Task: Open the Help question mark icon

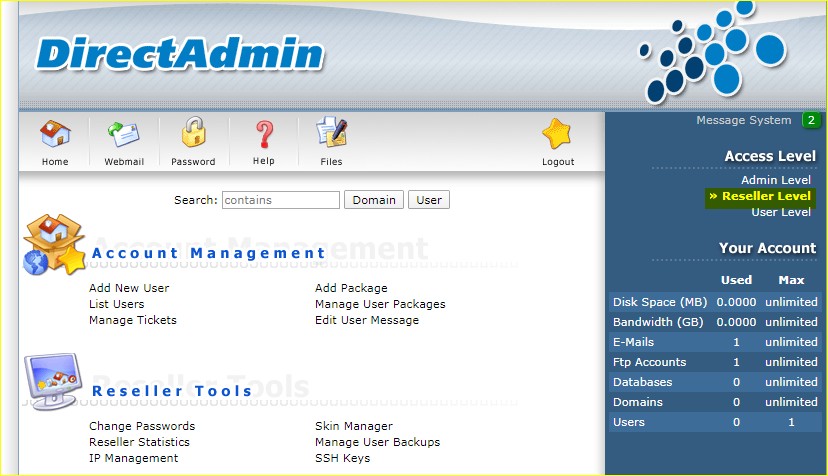Action: pos(264,134)
